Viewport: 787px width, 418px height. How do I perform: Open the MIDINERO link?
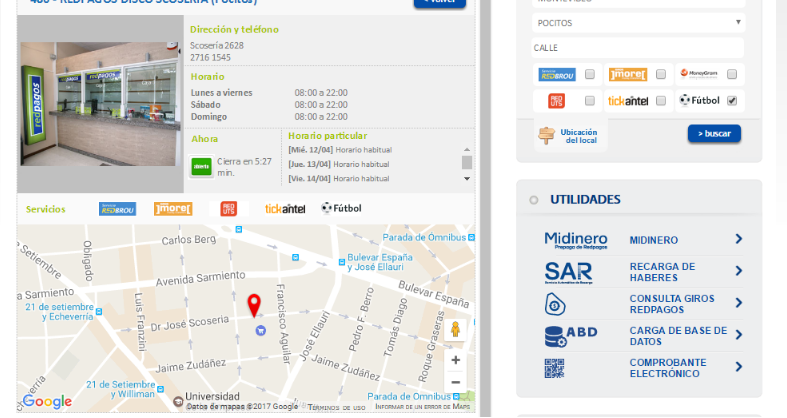point(653,240)
